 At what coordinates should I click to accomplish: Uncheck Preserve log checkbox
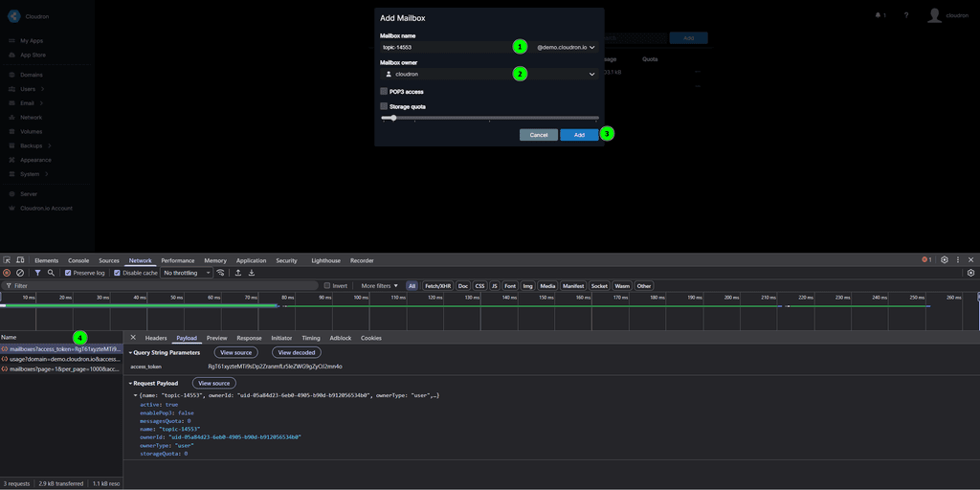click(x=68, y=273)
